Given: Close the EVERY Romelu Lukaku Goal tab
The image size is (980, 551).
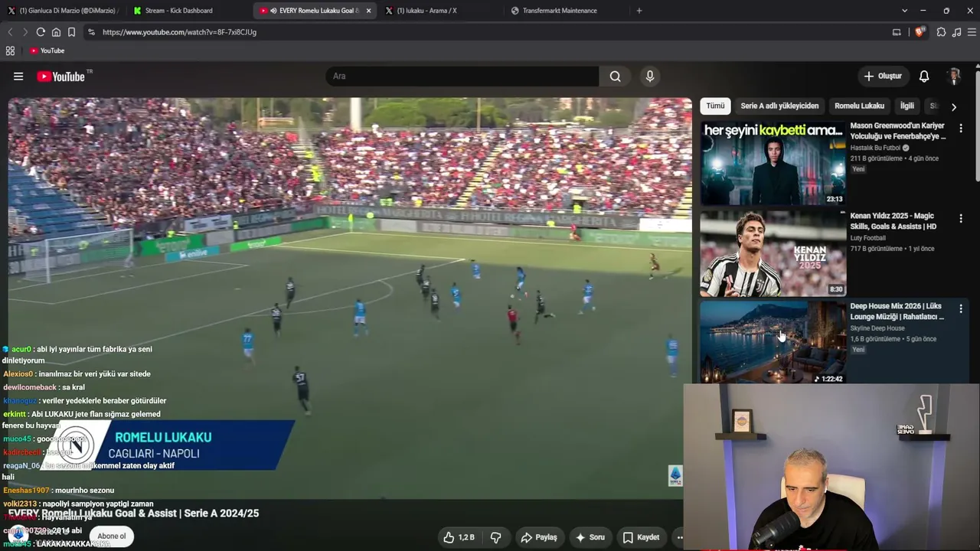Looking at the screenshot, I should (x=368, y=11).
